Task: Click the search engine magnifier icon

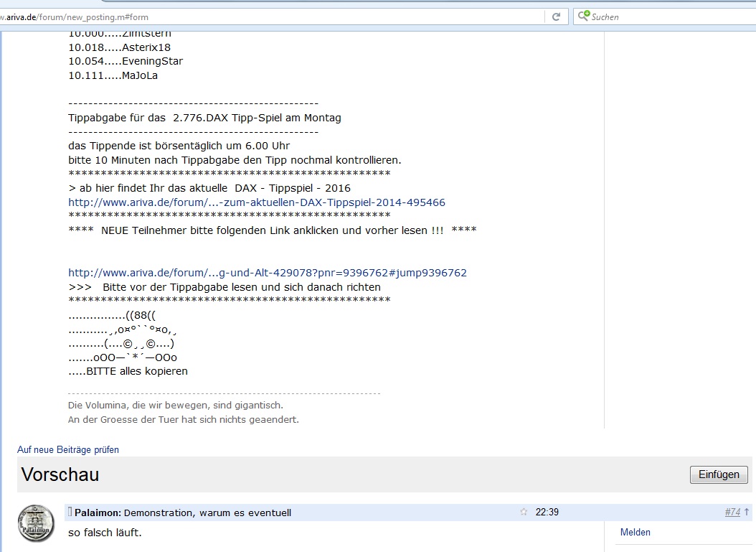Action: [583, 16]
